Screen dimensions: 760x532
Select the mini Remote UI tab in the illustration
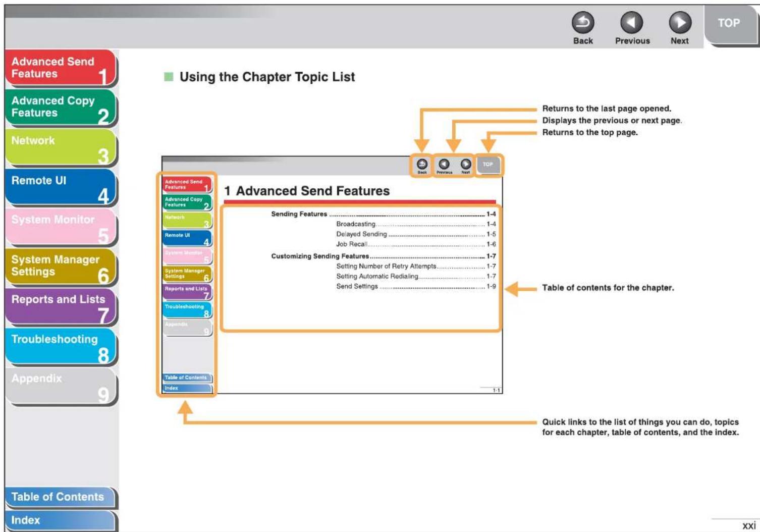187,238
